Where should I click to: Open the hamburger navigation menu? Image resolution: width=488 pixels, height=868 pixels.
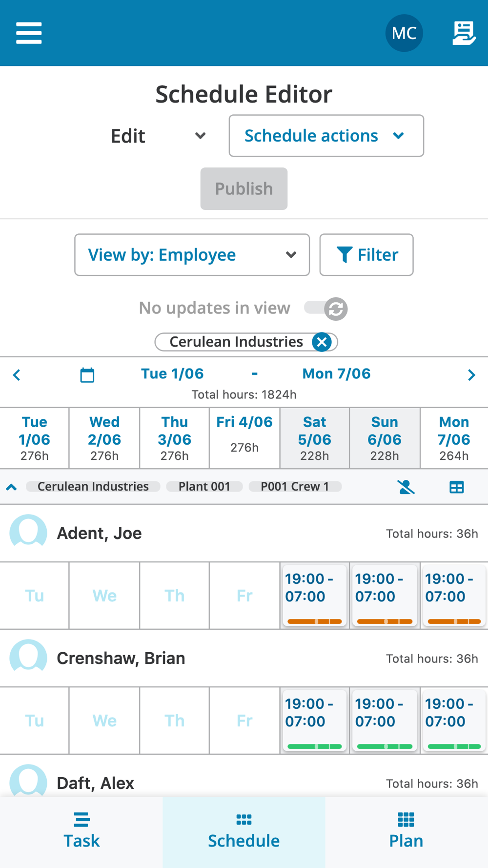(x=29, y=33)
